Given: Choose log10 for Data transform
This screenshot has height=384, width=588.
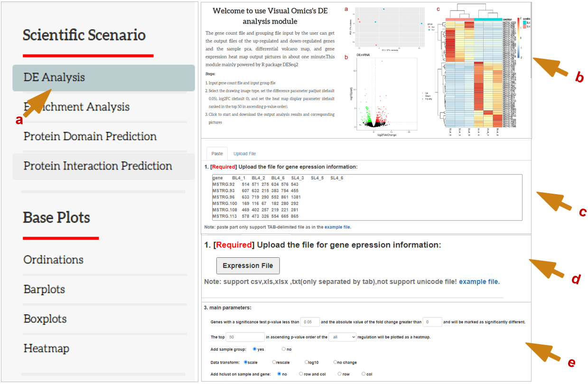Looking at the screenshot, I should [x=307, y=362].
